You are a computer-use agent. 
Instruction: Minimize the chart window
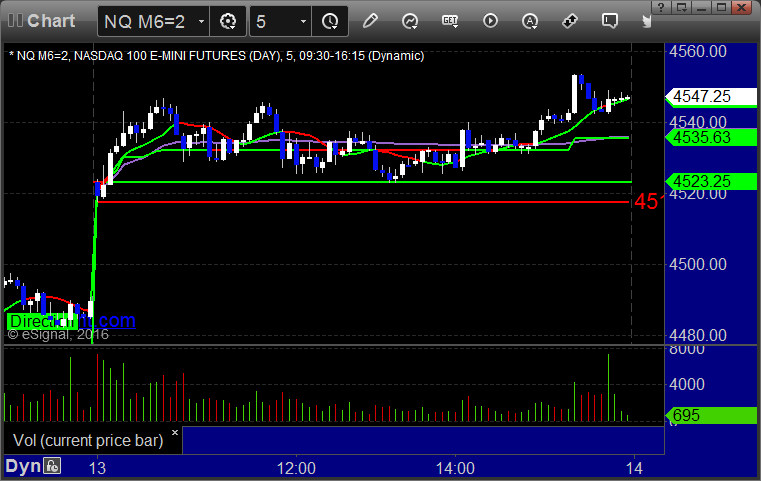pyautogui.click(x=702, y=7)
